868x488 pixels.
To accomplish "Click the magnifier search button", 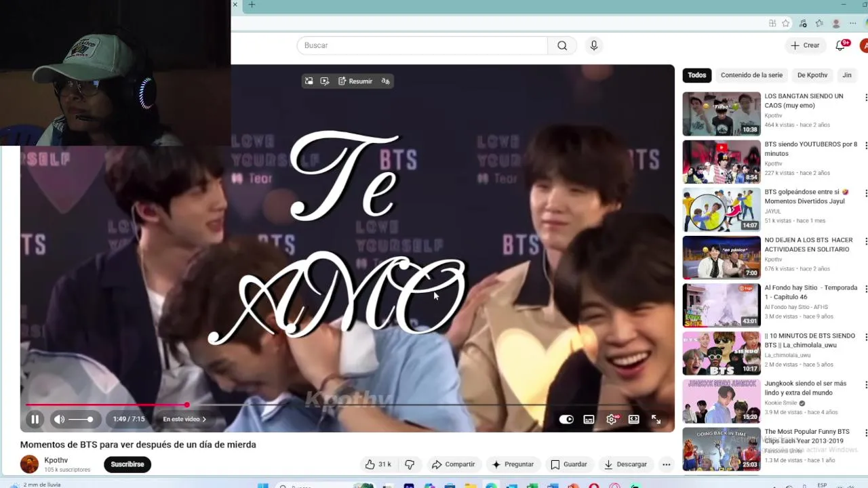I will 562,45.
